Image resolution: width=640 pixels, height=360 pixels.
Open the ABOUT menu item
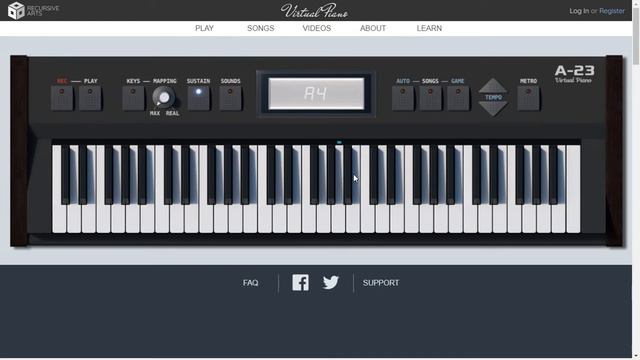[x=373, y=28]
